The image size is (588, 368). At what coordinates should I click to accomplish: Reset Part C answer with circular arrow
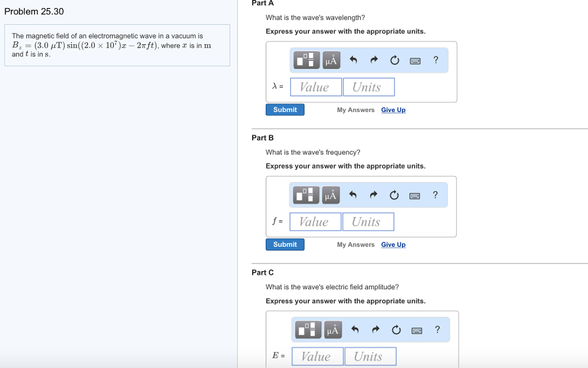(396, 330)
